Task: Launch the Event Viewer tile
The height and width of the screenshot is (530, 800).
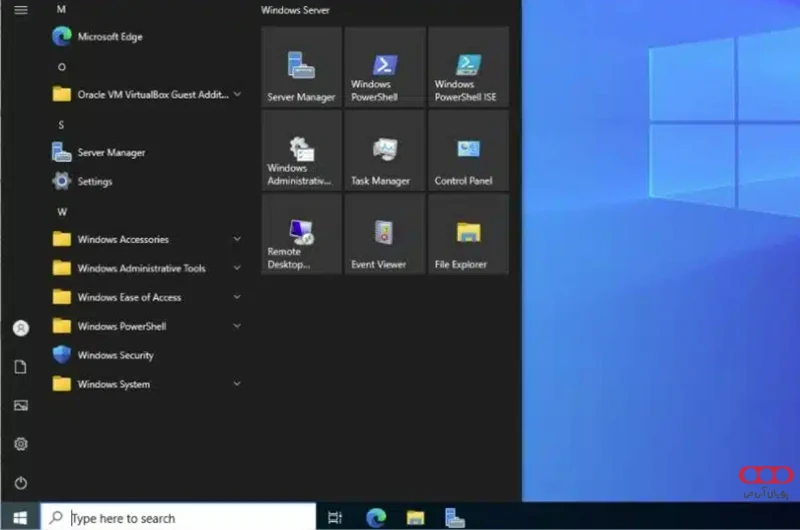Action: [385, 235]
